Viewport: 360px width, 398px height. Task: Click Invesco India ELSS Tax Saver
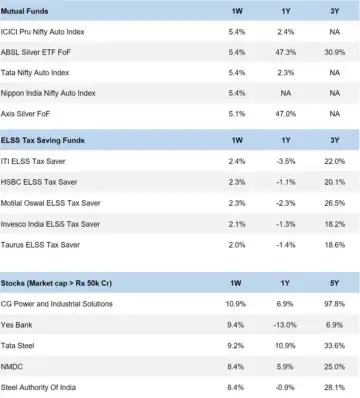pos(50,224)
